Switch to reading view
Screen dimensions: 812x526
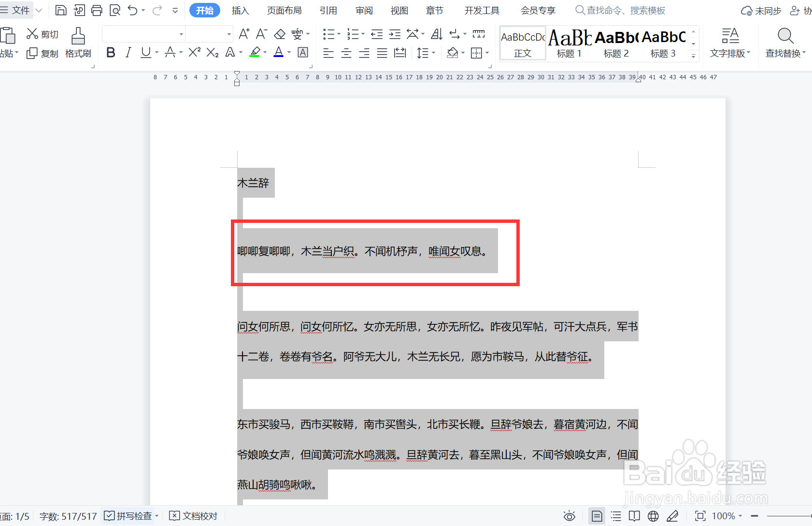coord(634,516)
